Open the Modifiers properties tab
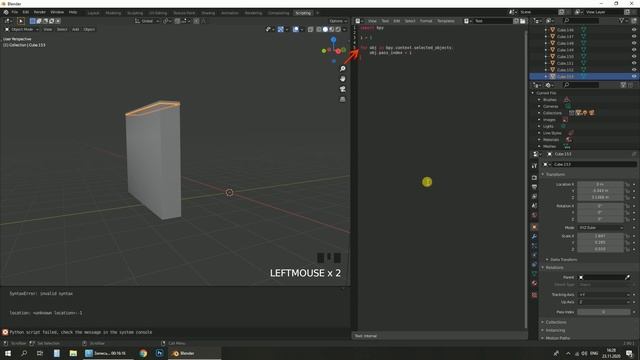 click(534, 236)
